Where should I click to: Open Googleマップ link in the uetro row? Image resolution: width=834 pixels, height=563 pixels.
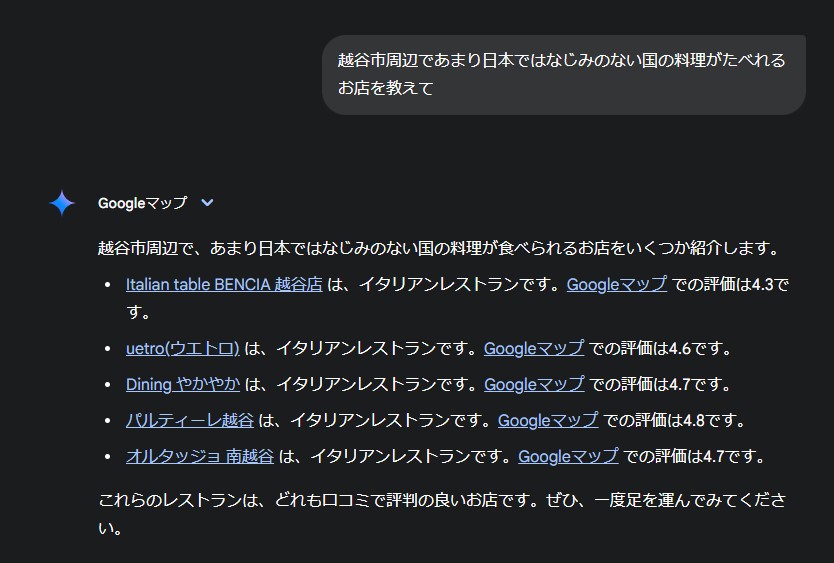point(534,348)
